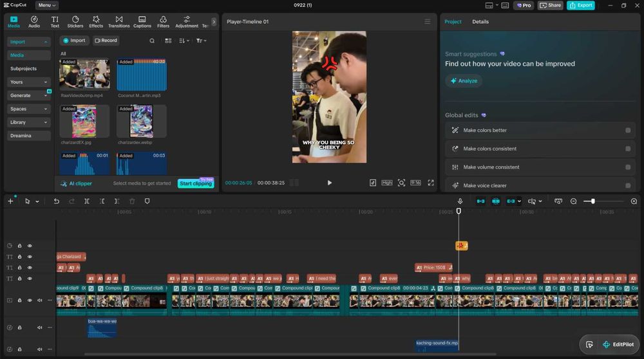The height and width of the screenshot is (359, 644).
Task: Open the Captions panel
Action: pos(142,22)
